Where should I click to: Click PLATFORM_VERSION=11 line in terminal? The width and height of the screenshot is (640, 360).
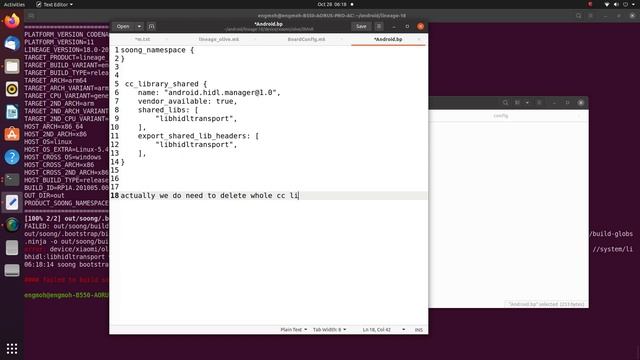[x=59, y=42]
